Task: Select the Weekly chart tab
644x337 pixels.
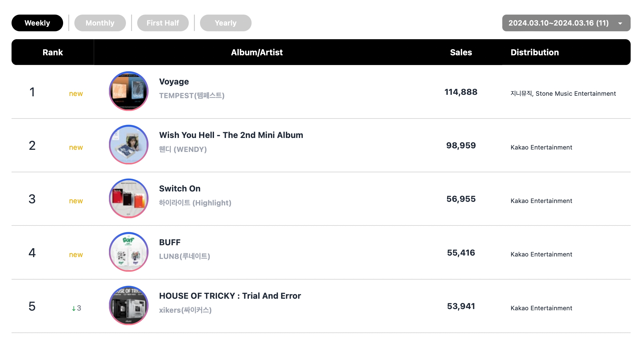Action: click(x=37, y=23)
